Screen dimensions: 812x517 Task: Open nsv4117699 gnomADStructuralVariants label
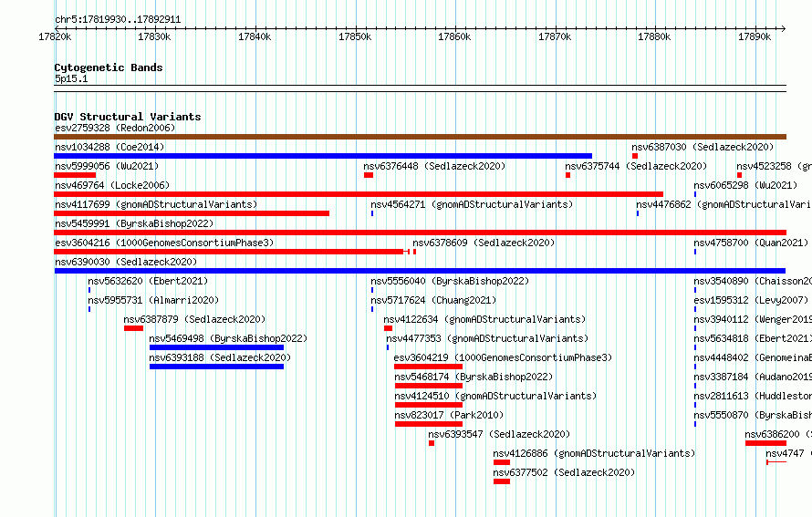[x=156, y=204]
